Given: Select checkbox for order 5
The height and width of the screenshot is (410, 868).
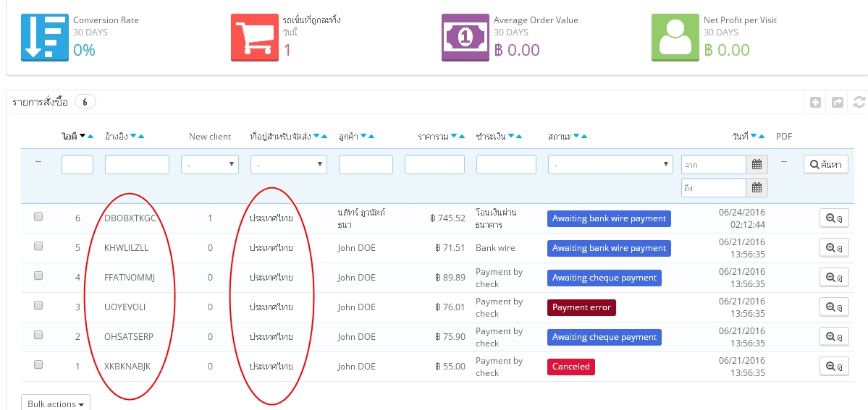Looking at the screenshot, I should [38, 247].
